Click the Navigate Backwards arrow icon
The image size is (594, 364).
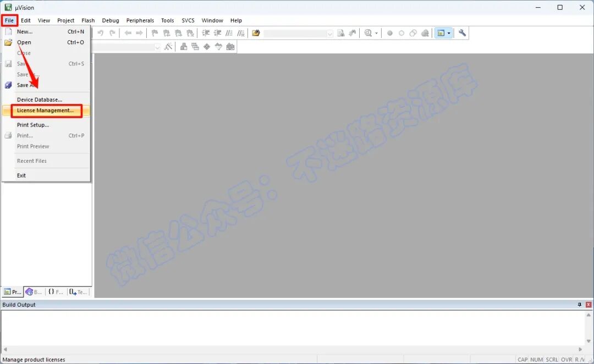click(x=128, y=33)
